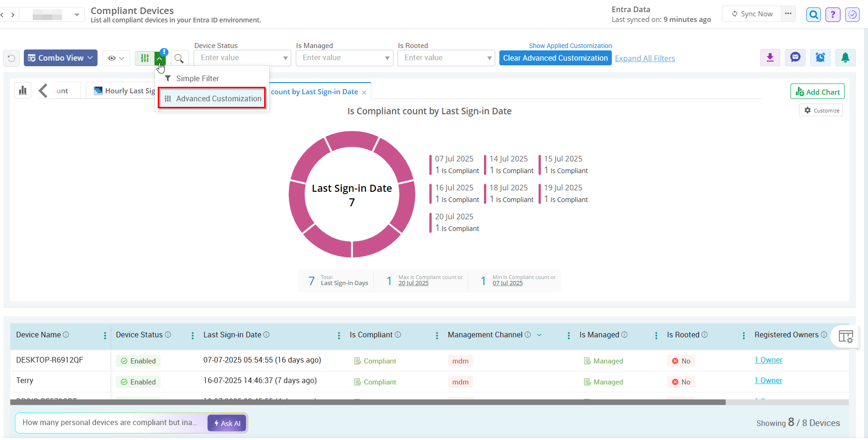Screen dimensions: 868x440
Task: Click the reset view circular arrow icon
Action: click(11, 58)
